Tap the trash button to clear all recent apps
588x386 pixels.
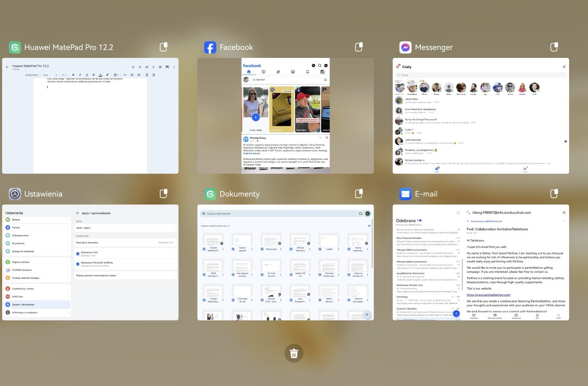click(x=294, y=353)
